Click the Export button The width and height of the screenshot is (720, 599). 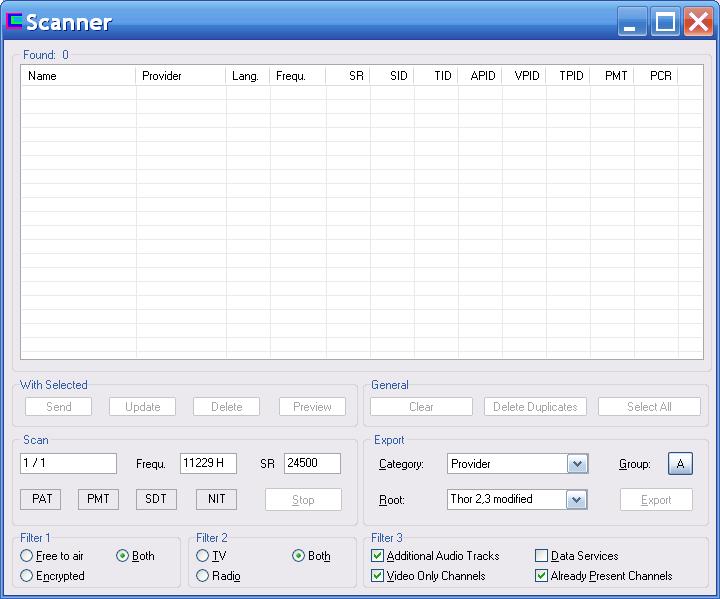tap(656, 499)
